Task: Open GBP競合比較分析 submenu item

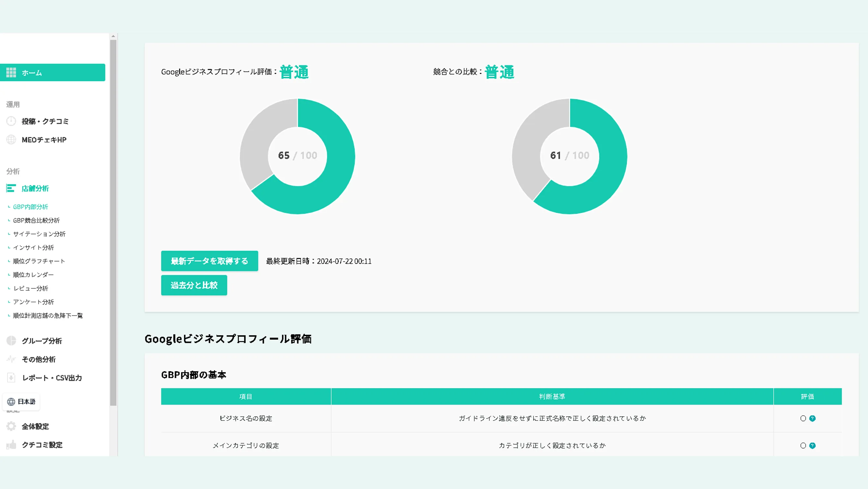Action: click(36, 220)
